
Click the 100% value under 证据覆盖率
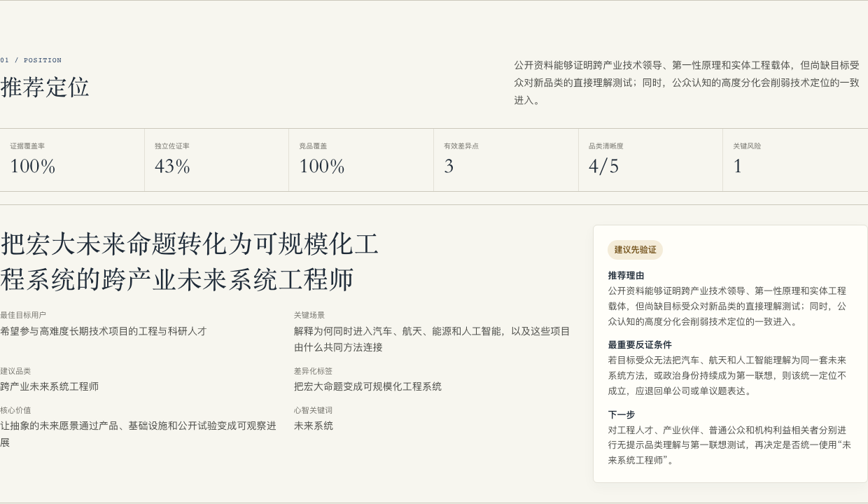[32, 167]
